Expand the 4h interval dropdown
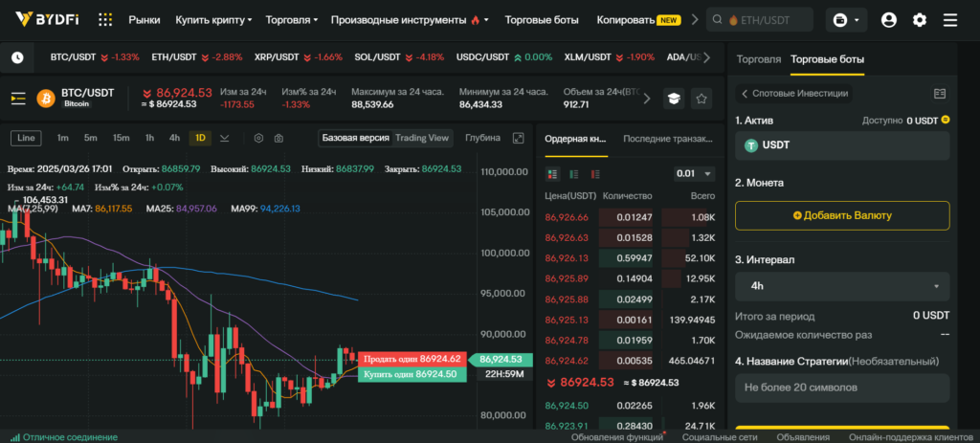The image size is (980, 443). pos(841,286)
